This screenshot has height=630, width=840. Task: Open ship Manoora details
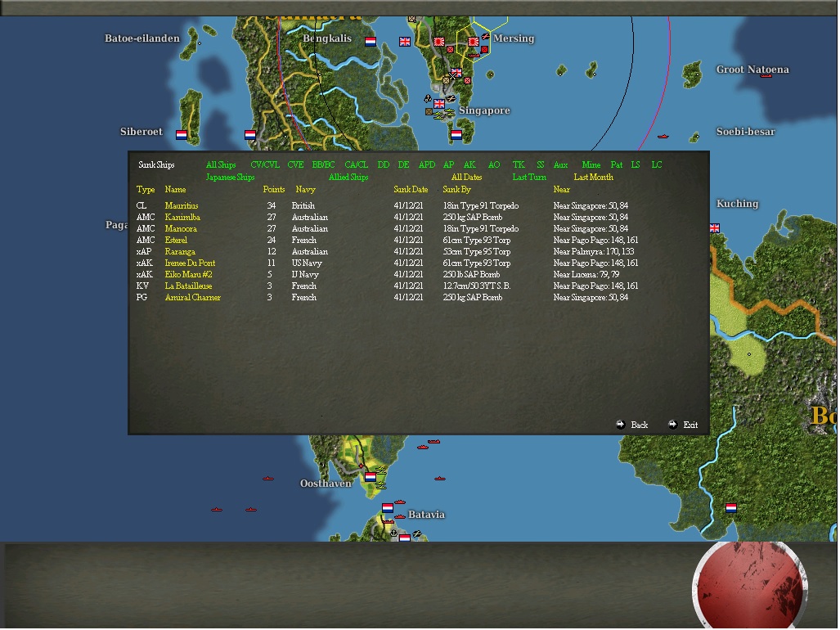pyautogui.click(x=181, y=229)
